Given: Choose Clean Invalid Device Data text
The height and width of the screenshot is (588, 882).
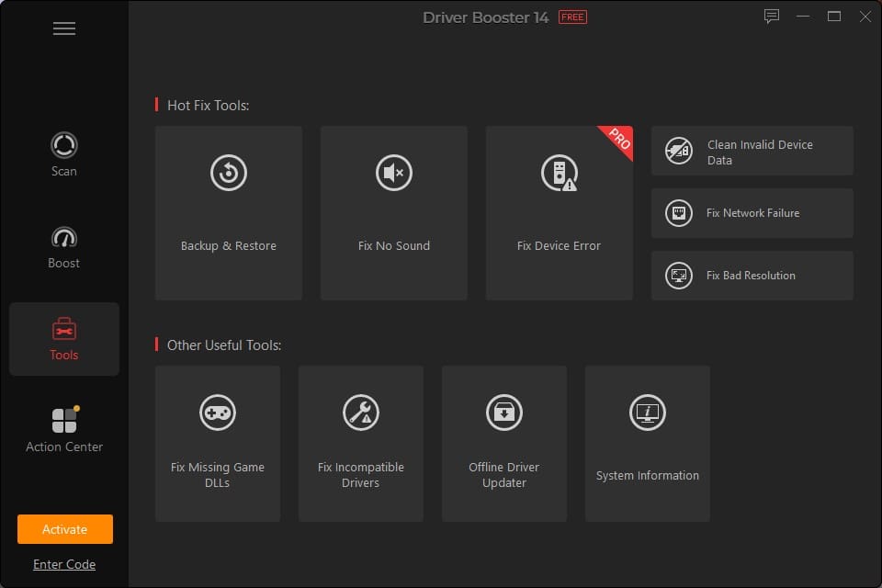Looking at the screenshot, I should pyautogui.click(x=760, y=153).
